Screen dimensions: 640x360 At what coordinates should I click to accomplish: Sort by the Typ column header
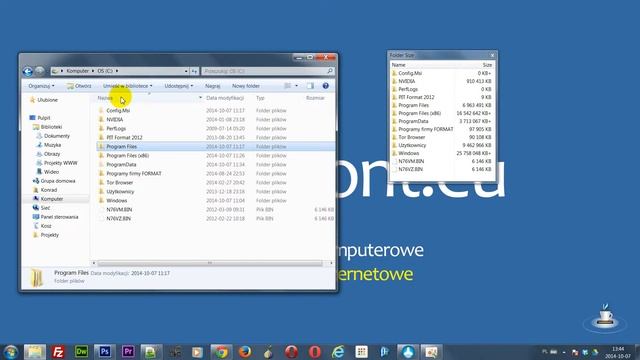pos(260,98)
